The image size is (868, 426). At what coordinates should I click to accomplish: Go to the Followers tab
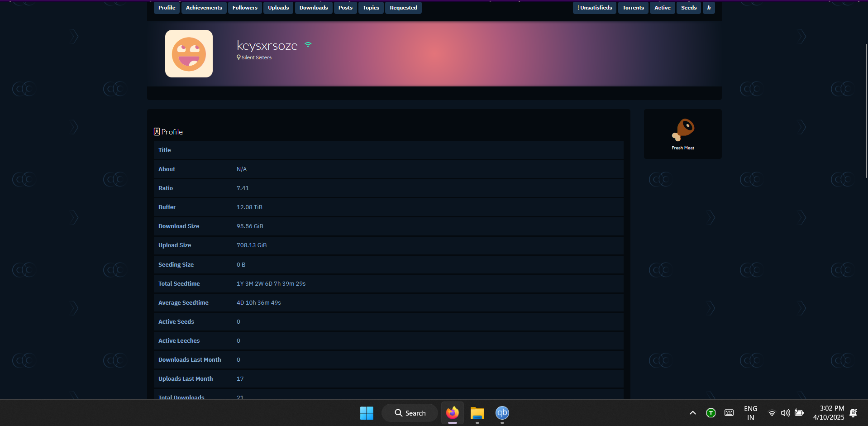(245, 8)
